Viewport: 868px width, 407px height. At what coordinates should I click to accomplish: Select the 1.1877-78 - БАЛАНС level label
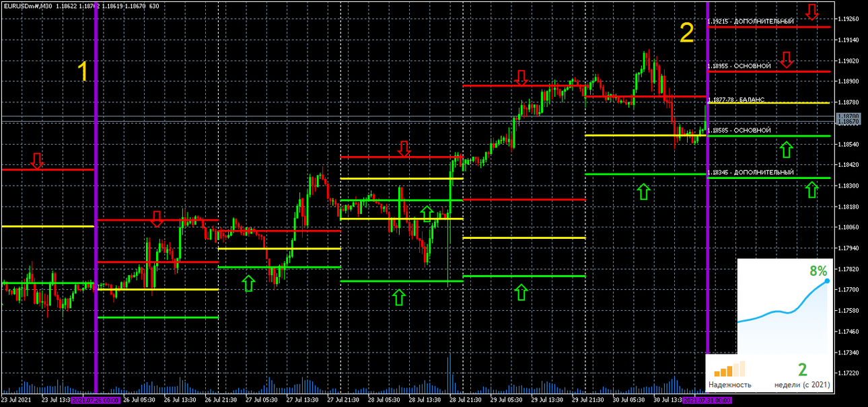(x=736, y=100)
